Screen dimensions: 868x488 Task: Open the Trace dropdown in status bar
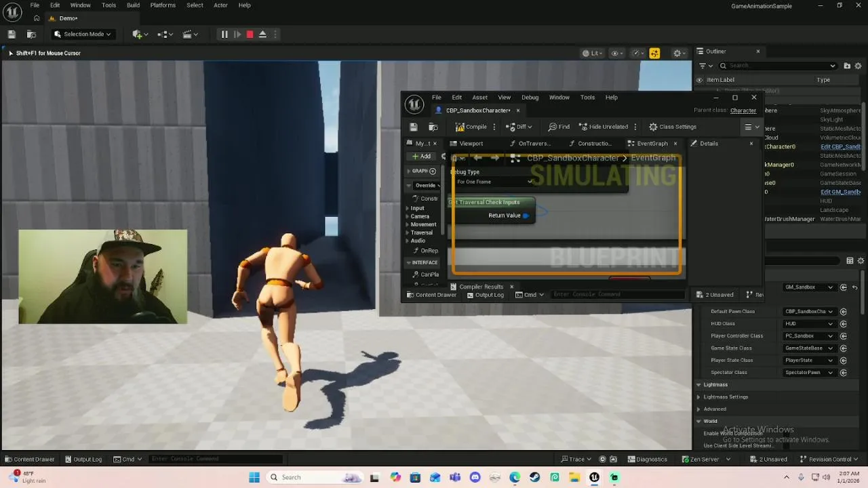click(575, 459)
